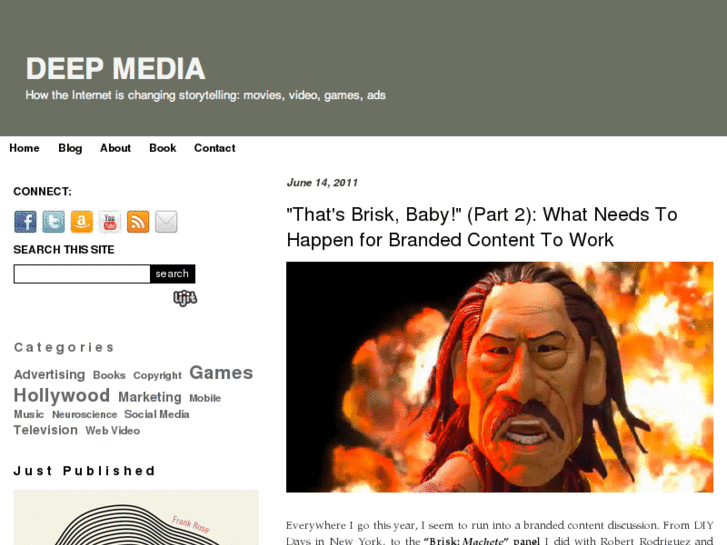727x545 pixels.
Task: Select the Mobile category
Action: (x=205, y=398)
